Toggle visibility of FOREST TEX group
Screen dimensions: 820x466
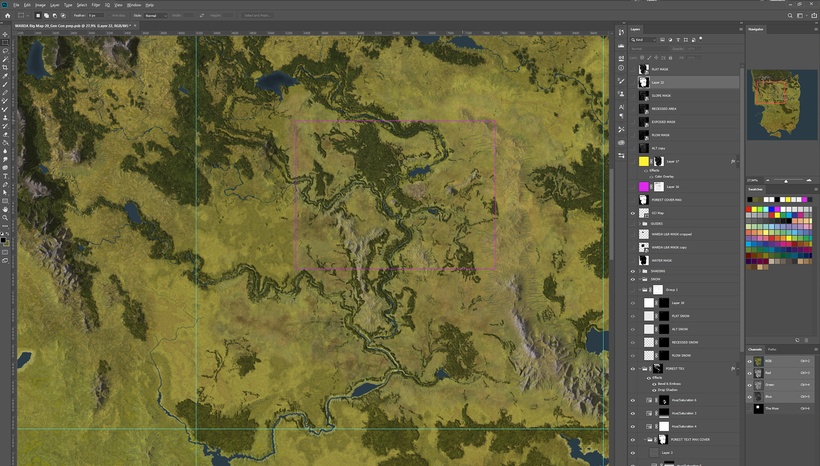click(x=633, y=369)
